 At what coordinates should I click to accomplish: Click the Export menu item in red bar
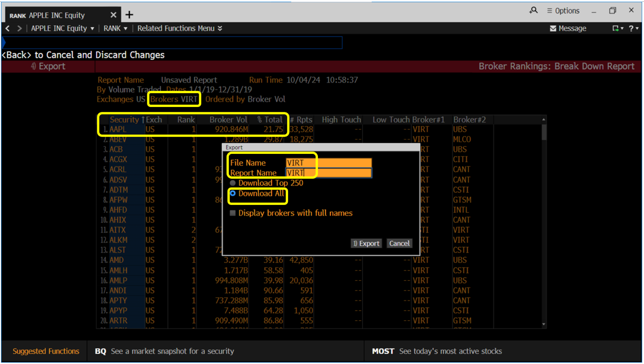[48, 67]
